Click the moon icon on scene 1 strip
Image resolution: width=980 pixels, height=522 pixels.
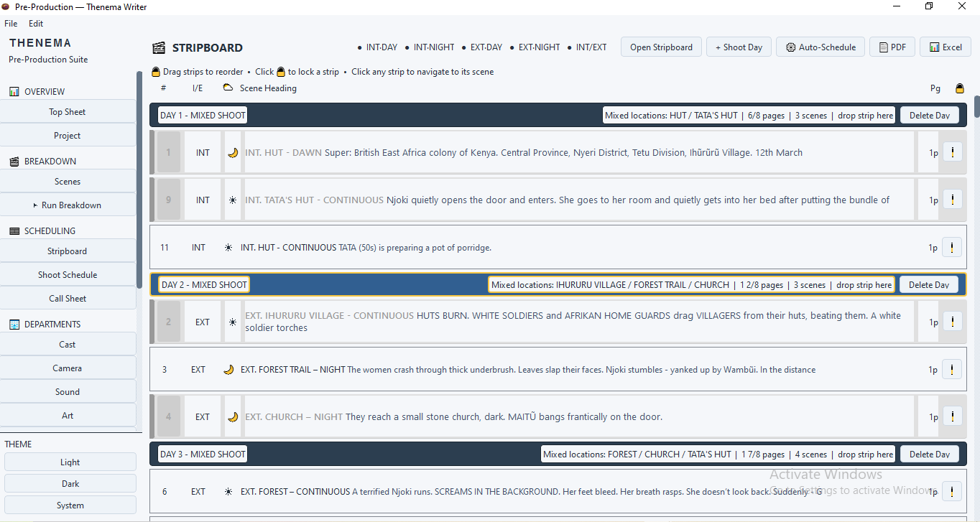(x=232, y=152)
